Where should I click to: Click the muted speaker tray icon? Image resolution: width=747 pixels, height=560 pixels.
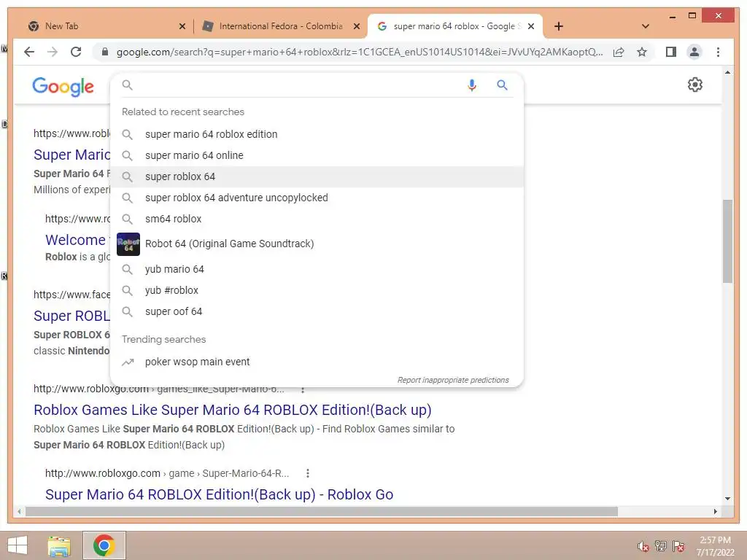(x=643, y=546)
